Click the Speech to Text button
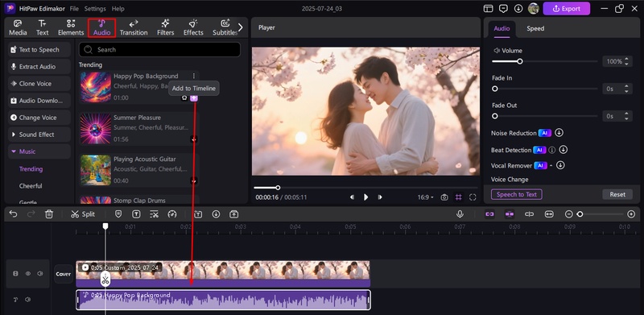This screenshot has width=644, height=315. pyautogui.click(x=517, y=194)
